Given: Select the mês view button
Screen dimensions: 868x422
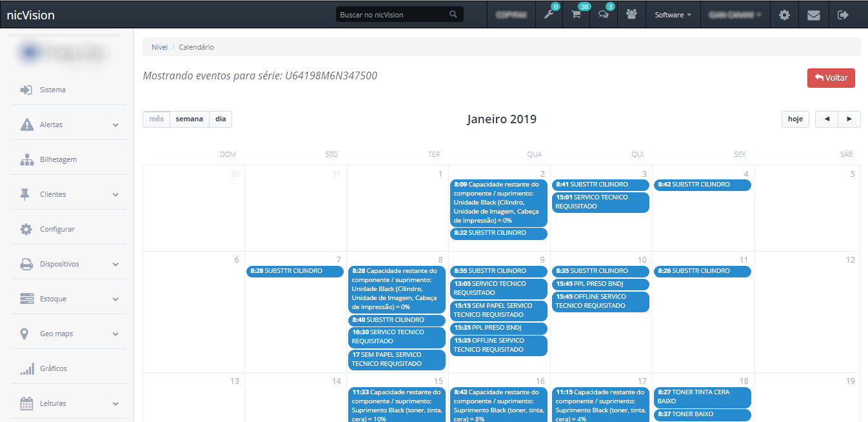Looking at the screenshot, I should 156,119.
